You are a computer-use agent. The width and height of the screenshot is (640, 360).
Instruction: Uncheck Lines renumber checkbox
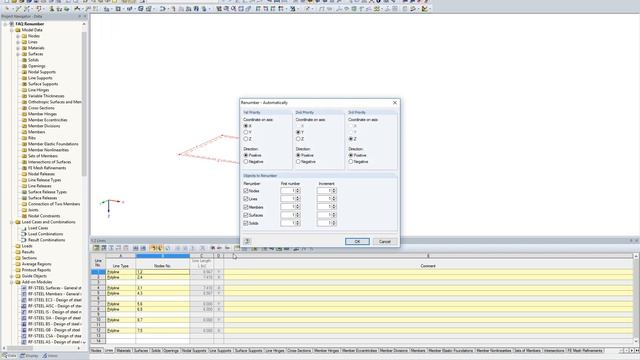coord(246,199)
